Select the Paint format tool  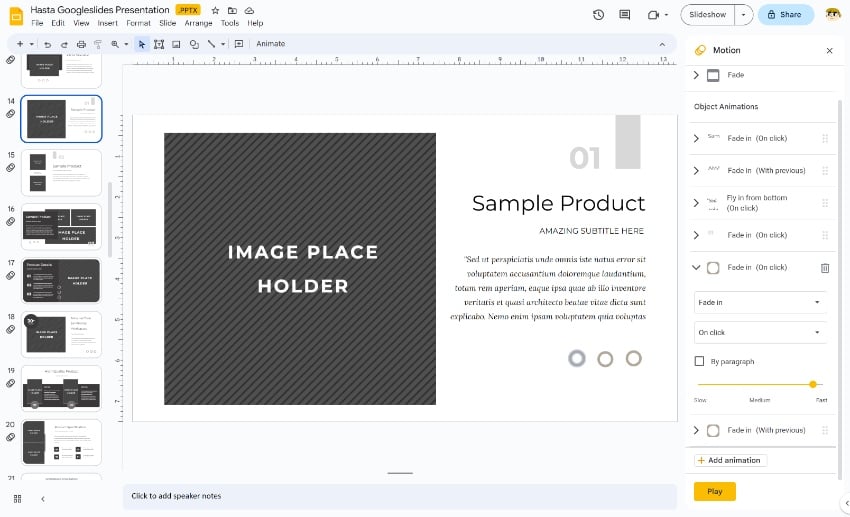pos(97,44)
